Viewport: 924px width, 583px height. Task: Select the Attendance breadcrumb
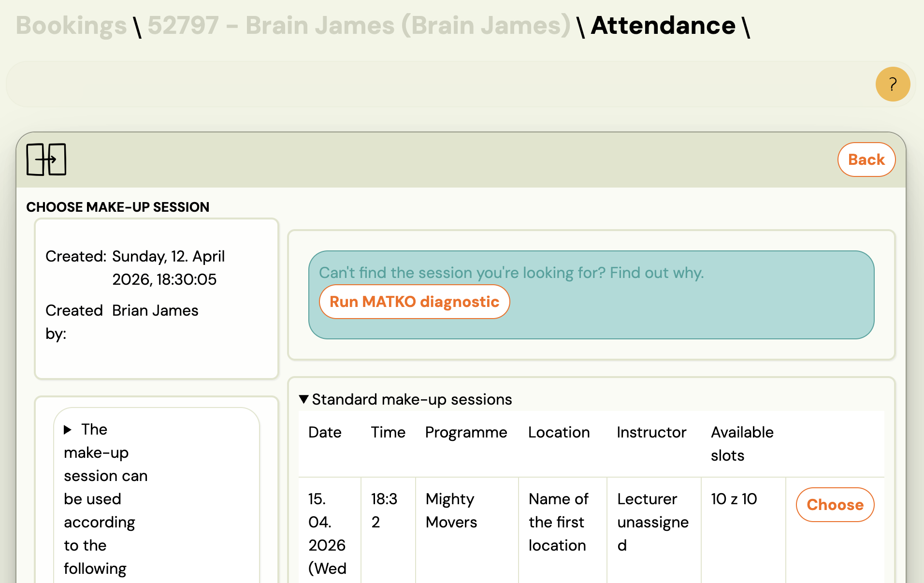click(x=663, y=26)
